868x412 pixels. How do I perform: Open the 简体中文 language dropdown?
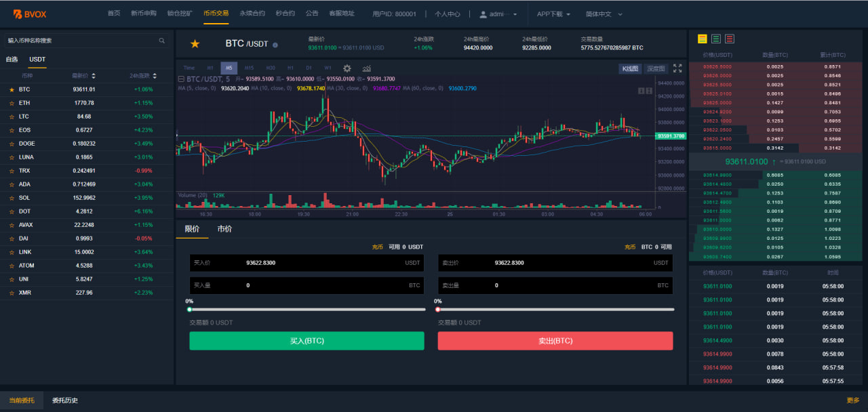(603, 14)
